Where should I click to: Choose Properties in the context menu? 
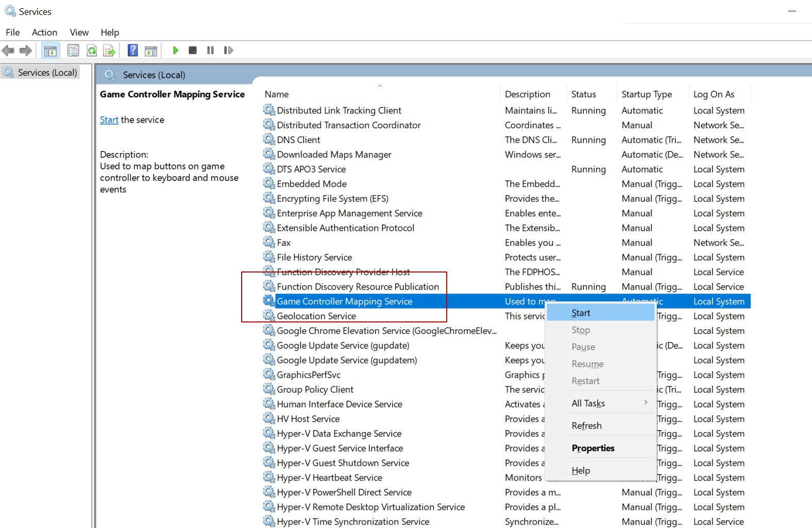[x=600, y=448]
